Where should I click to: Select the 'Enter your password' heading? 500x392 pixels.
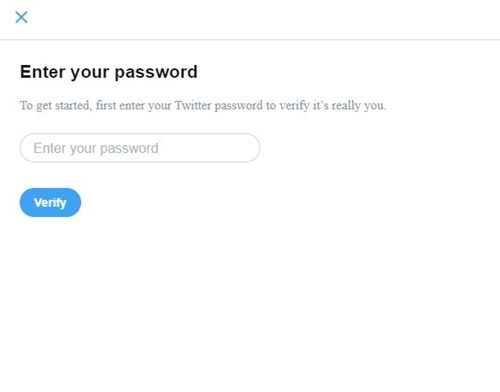[x=109, y=72]
